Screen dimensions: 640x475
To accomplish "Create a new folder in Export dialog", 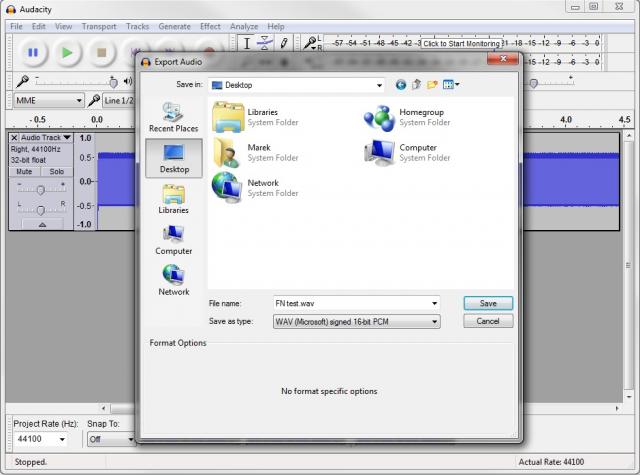I will pos(432,85).
